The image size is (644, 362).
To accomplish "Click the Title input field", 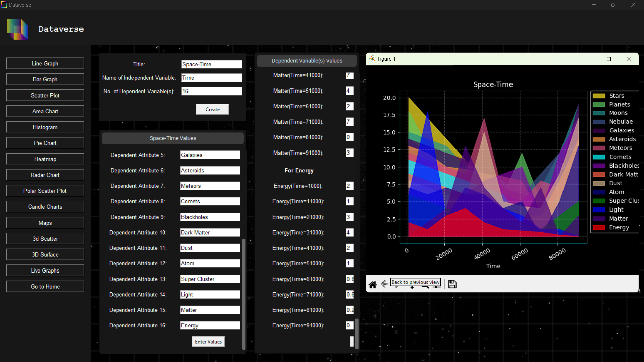I will [211, 64].
